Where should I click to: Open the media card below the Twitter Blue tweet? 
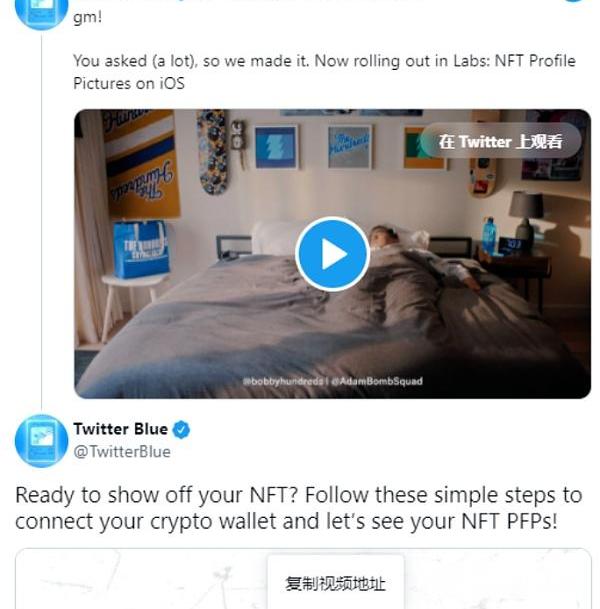(303, 579)
